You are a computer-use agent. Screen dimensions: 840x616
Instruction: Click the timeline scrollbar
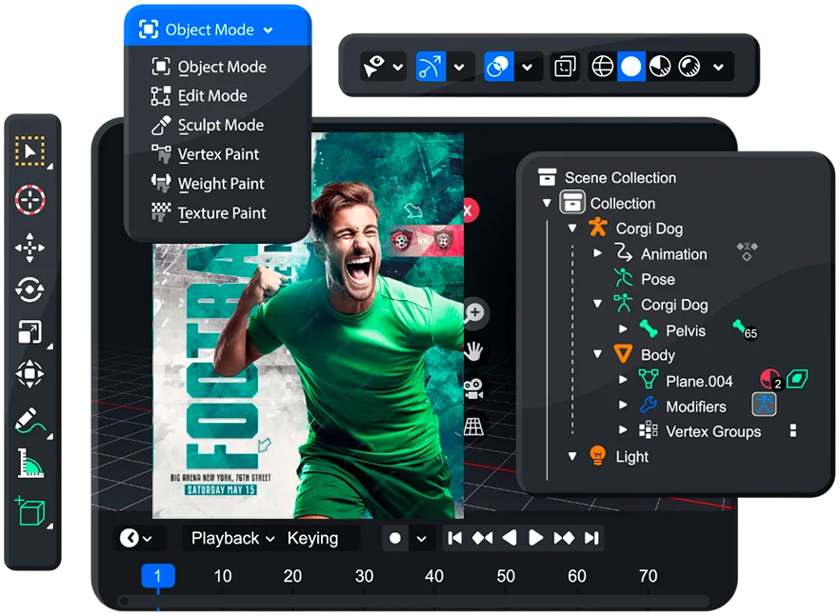[414, 602]
